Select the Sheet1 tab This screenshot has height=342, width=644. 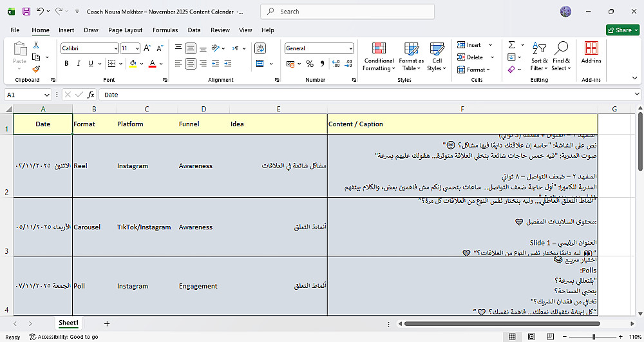coord(68,323)
